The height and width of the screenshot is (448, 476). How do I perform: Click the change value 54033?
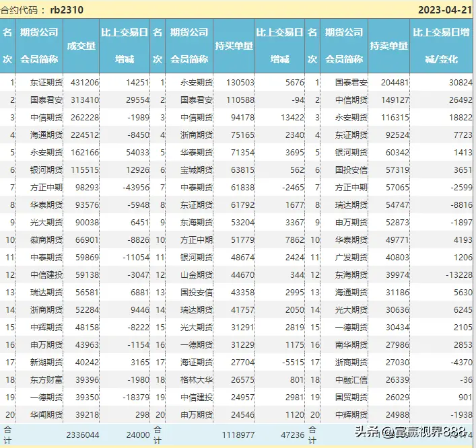click(137, 153)
